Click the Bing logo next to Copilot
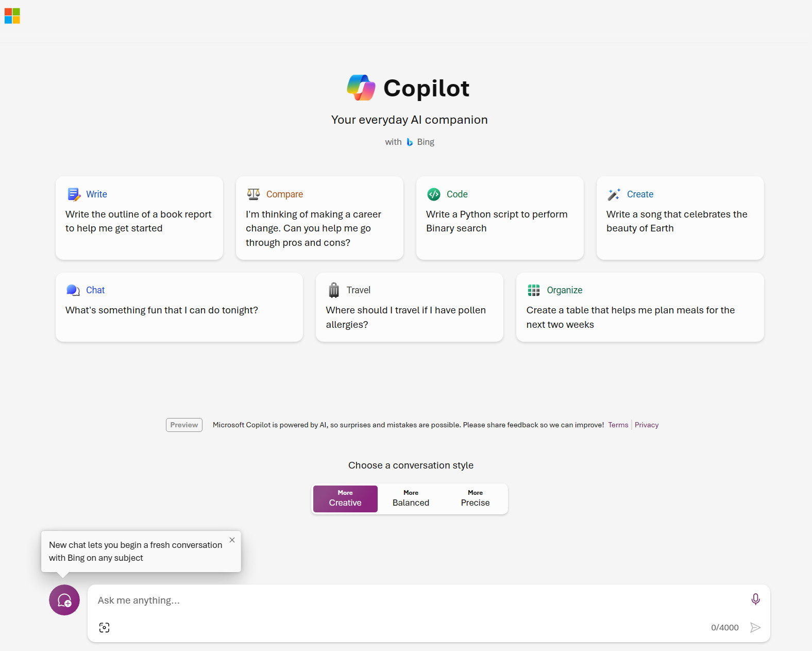812x651 pixels. (410, 142)
